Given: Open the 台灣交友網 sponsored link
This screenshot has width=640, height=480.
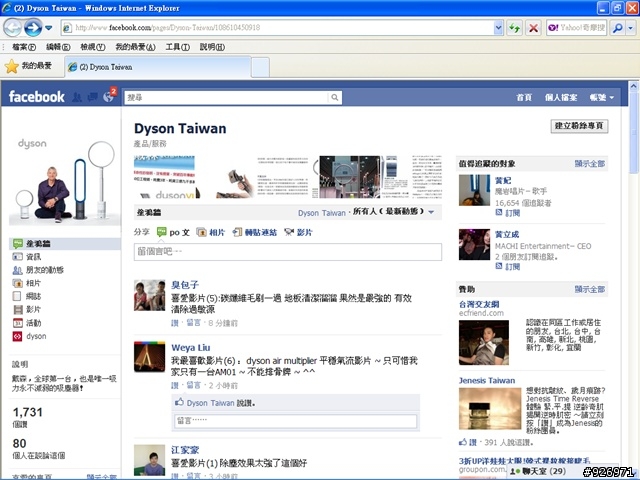Looking at the screenshot, I should (x=479, y=304).
